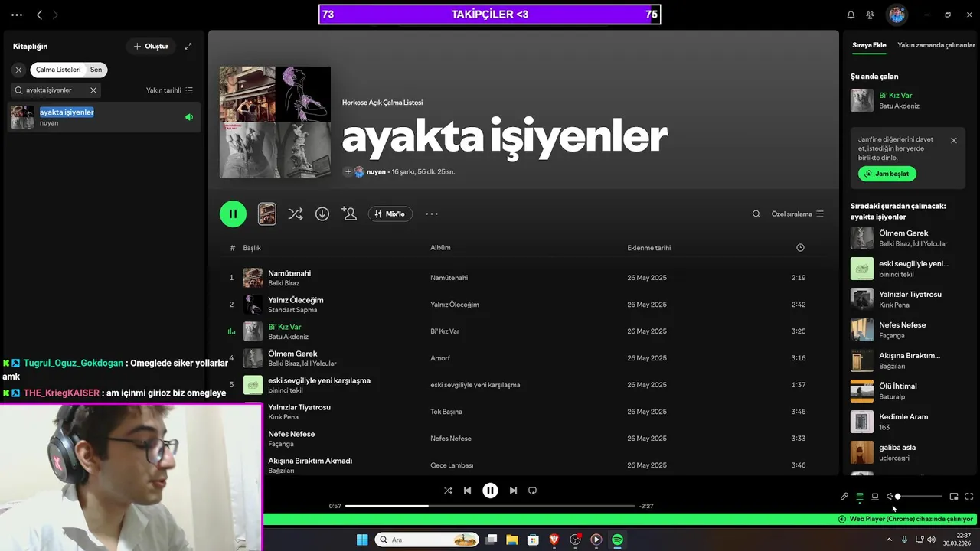
Task: Invite collaborators with the add-person icon
Action: [349, 214]
